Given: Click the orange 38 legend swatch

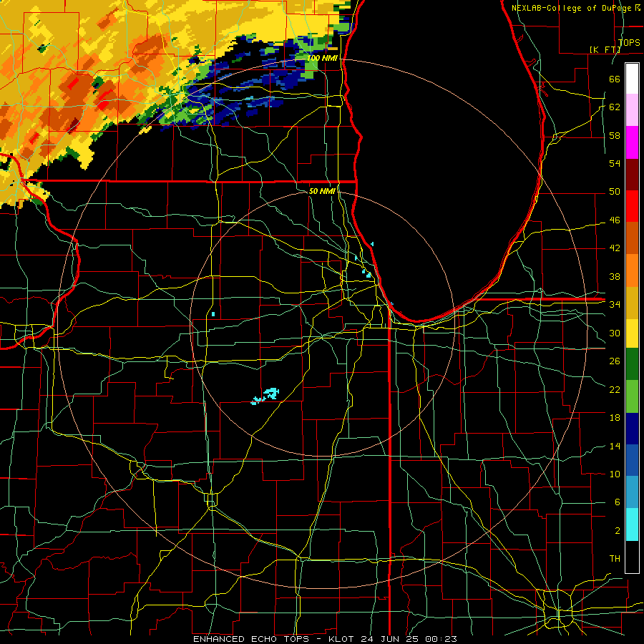Looking at the screenshot, I should tap(632, 270).
